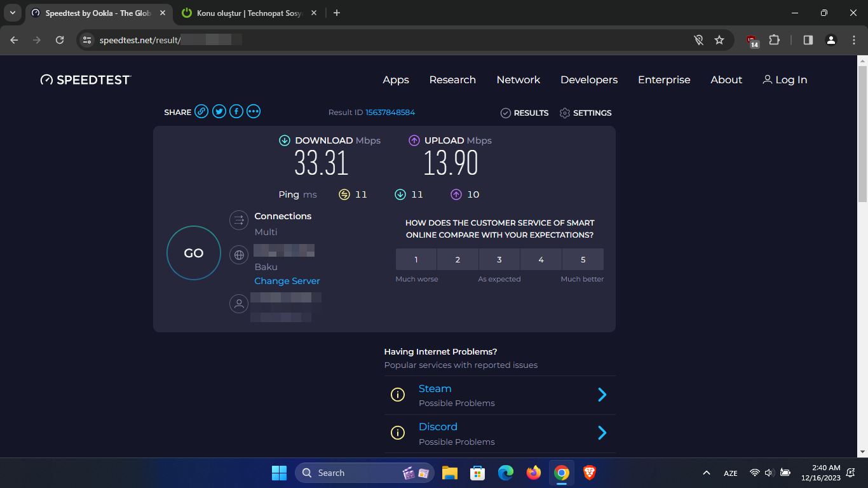
Task: Click Log In link
Action: pyautogui.click(x=785, y=79)
